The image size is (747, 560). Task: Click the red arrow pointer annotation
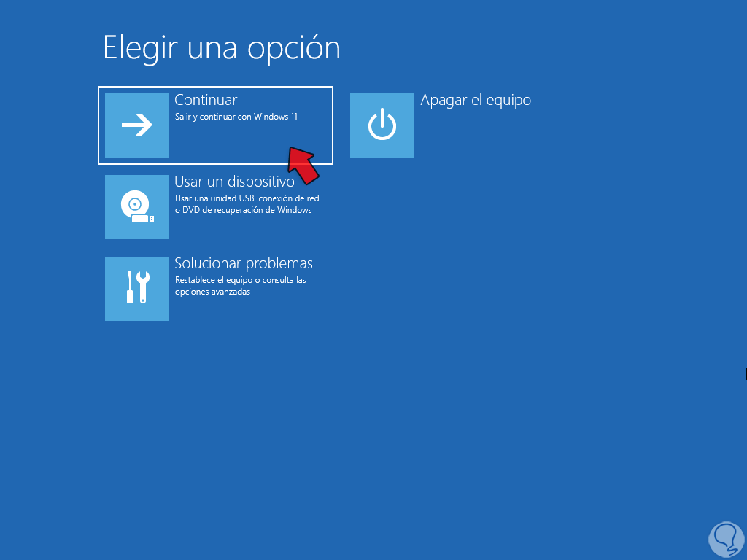(303, 165)
